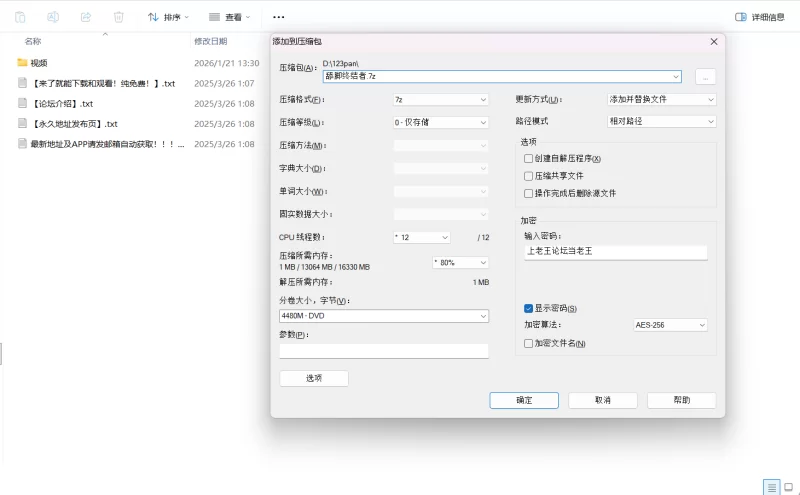
Task: Open the 压缩等级 dropdown showing 仅存储
Action: (x=441, y=122)
